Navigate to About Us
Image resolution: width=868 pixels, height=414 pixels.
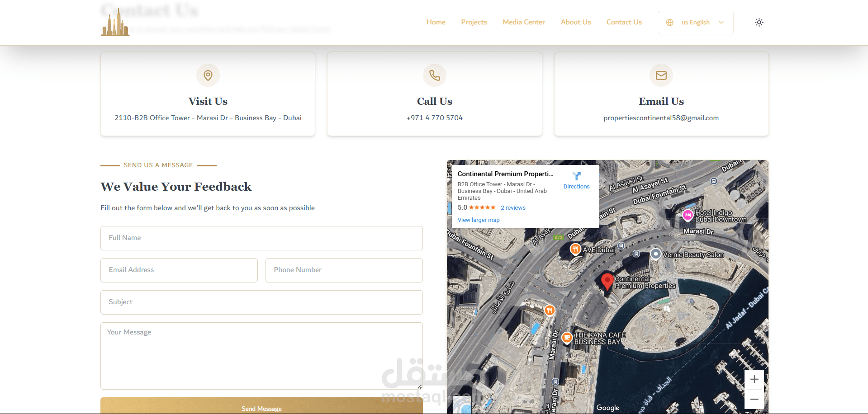pyautogui.click(x=575, y=22)
